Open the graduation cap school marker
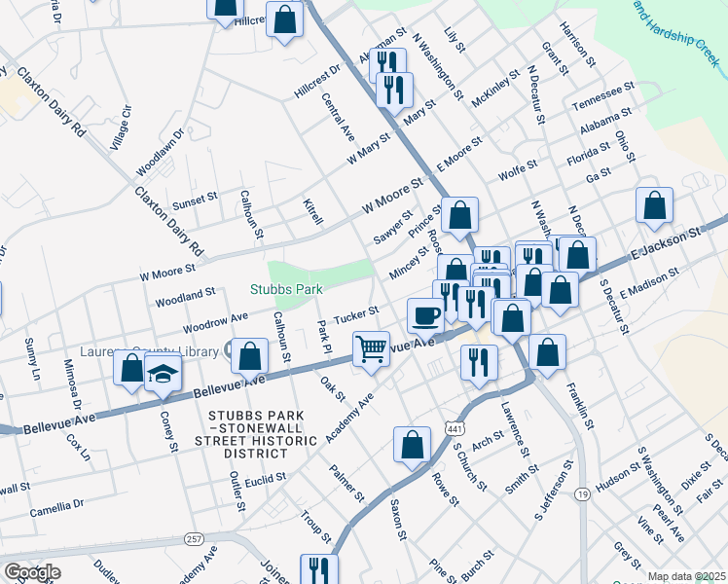Screen dimensions: 728x584 [163, 373]
